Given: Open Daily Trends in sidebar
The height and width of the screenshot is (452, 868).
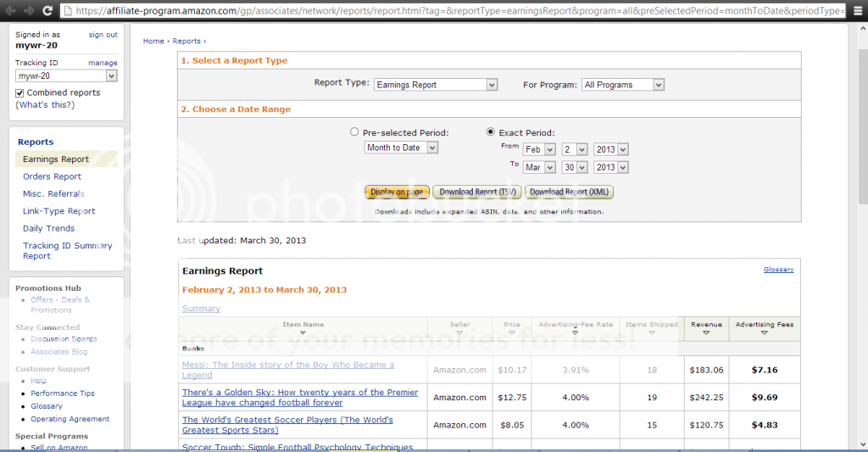Looking at the screenshot, I should coord(48,228).
